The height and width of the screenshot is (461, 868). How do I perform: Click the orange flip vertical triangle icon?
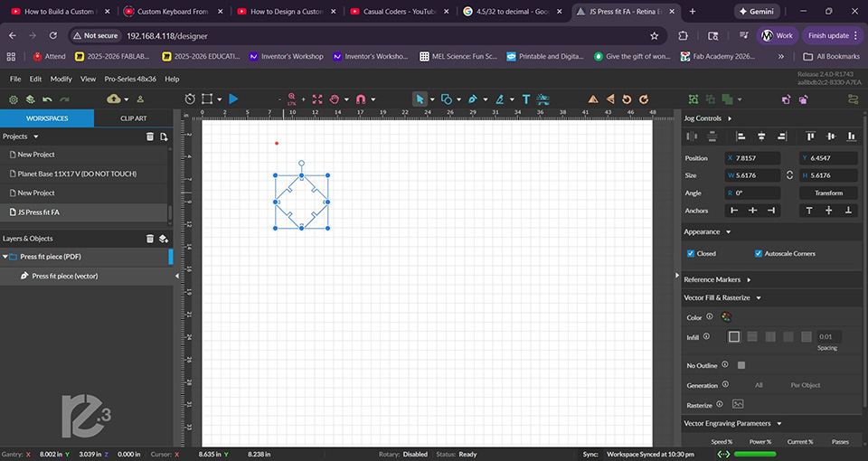tap(610, 99)
